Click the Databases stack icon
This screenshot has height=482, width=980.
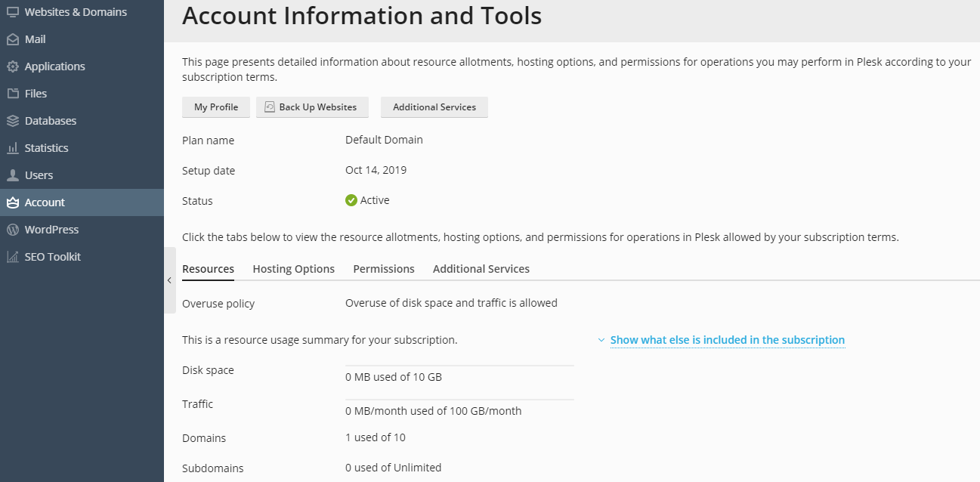pyautogui.click(x=13, y=121)
